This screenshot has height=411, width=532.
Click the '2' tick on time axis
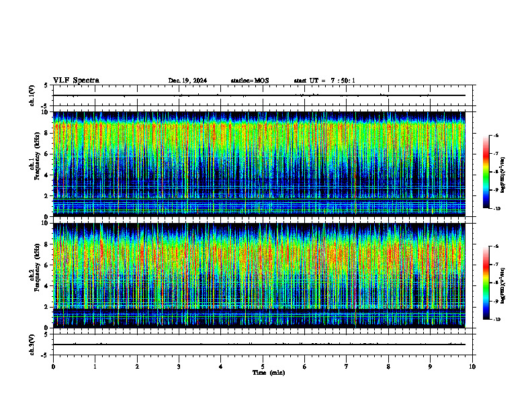(x=137, y=367)
